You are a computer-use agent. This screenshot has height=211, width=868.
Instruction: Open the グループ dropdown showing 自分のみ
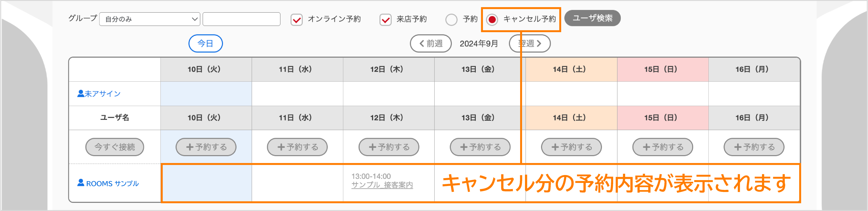click(x=150, y=19)
